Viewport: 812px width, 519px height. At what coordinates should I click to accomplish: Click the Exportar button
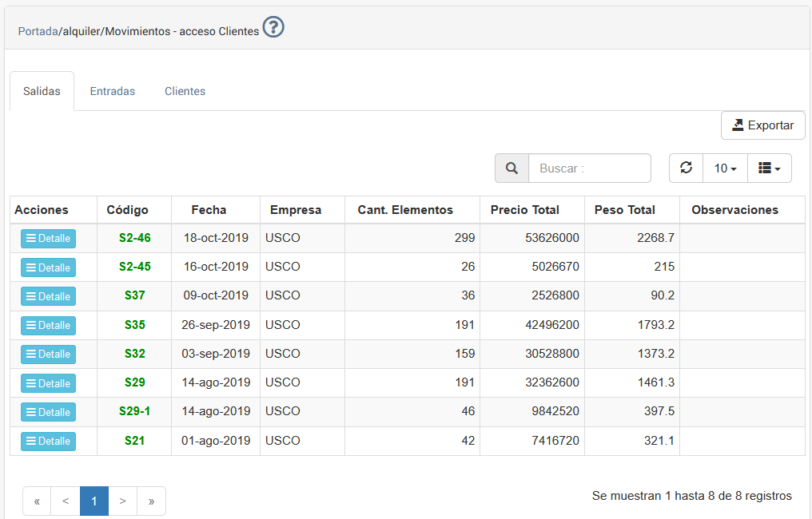pyautogui.click(x=762, y=125)
